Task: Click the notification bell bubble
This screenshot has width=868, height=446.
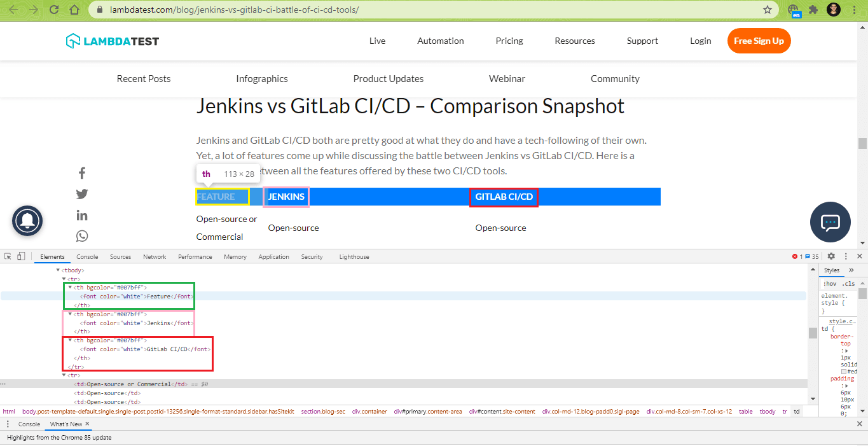Action: [27, 221]
